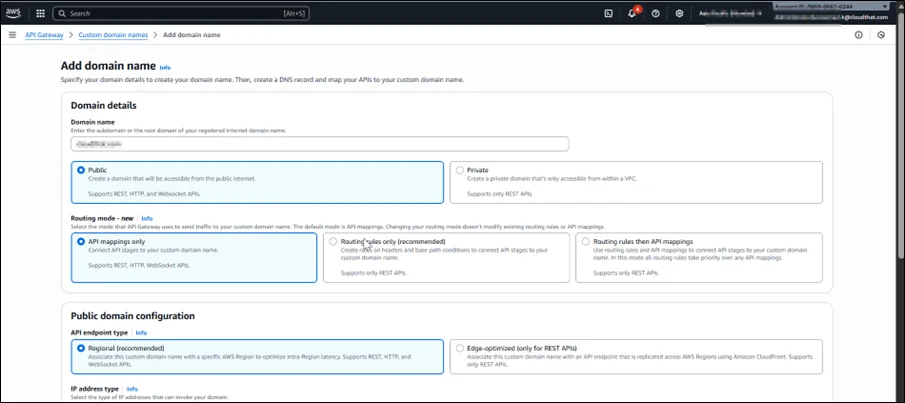Click the Domain name text field
The width and height of the screenshot is (905, 403).
pos(319,144)
